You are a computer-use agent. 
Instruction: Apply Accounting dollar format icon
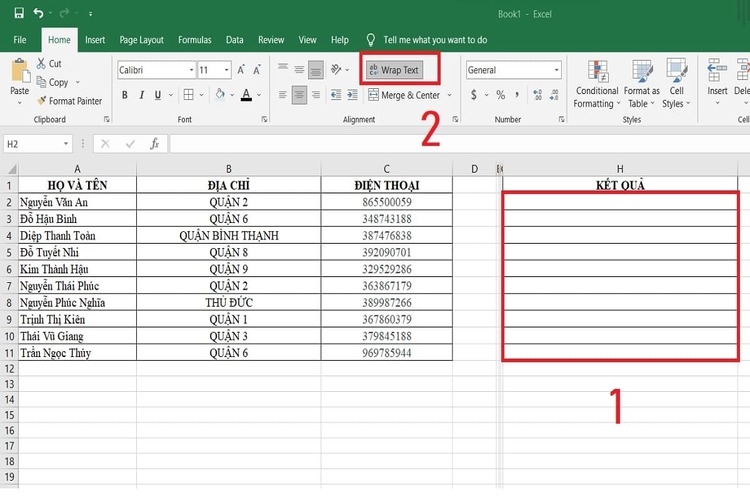coord(474,95)
